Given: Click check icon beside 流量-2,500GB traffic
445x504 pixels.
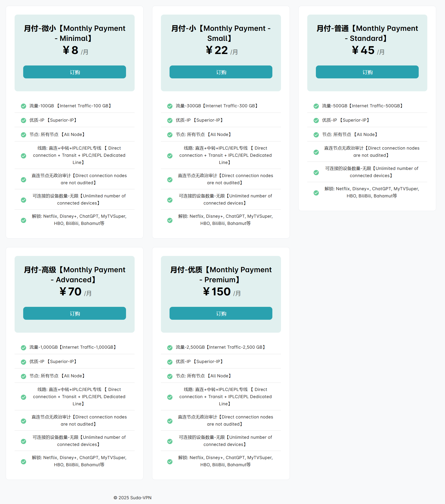Looking at the screenshot, I should pyautogui.click(x=170, y=347).
